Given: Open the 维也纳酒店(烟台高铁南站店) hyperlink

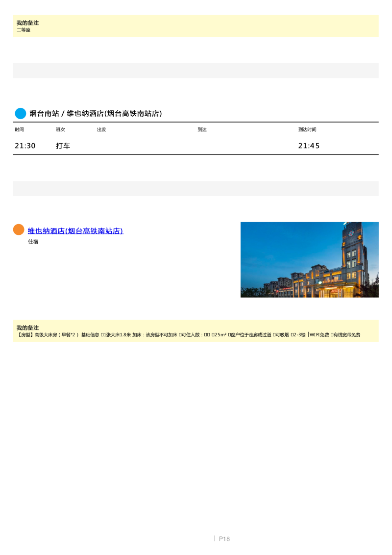Looking at the screenshot, I should [75, 231].
